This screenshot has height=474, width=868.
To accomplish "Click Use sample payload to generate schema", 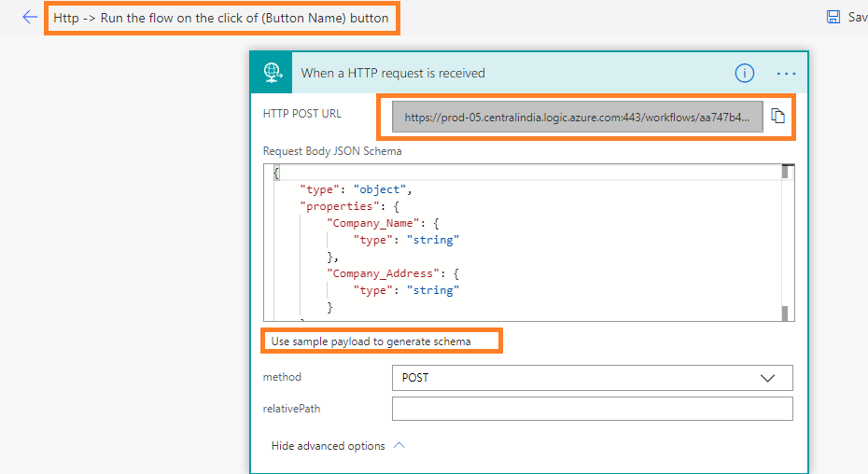I will (x=371, y=342).
